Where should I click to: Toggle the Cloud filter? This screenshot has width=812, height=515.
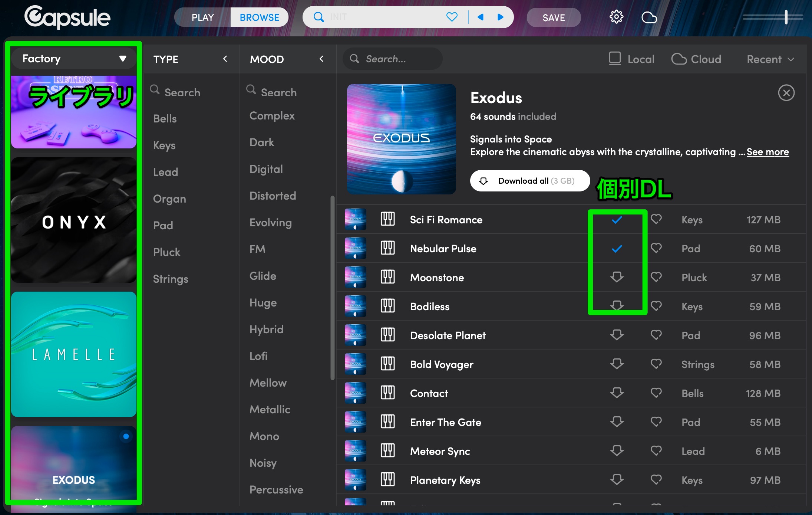pyautogui.click(x=696, y=59)
